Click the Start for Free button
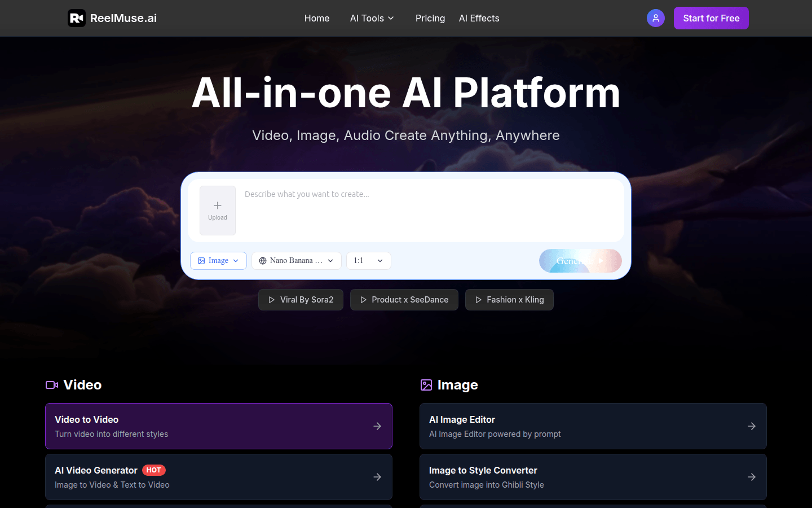The height and width of the screenshot is (508, 812). (711, 18)
